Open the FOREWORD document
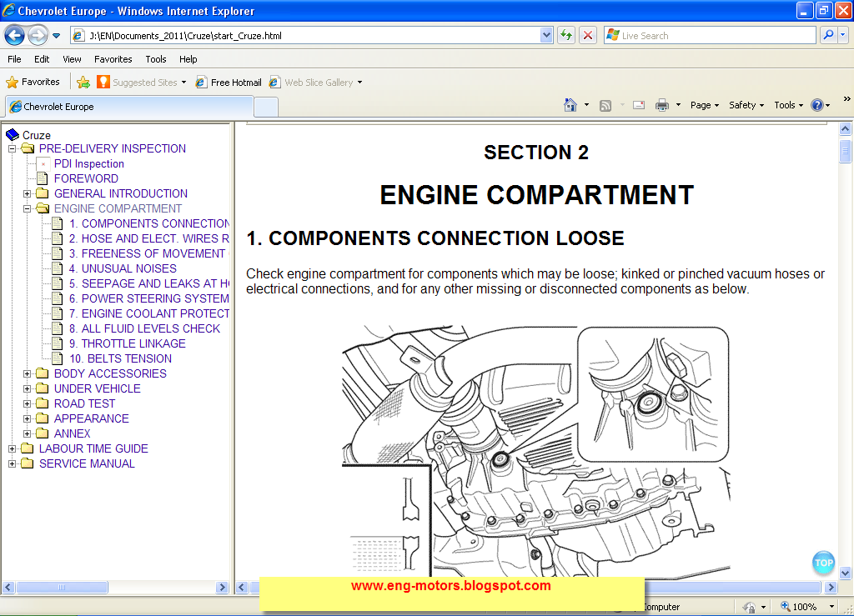 click(86, 178)
